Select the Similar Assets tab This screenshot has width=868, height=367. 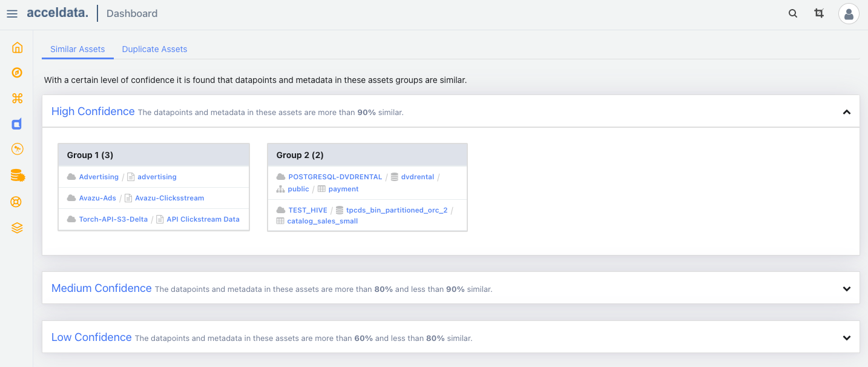pos(77,50)
